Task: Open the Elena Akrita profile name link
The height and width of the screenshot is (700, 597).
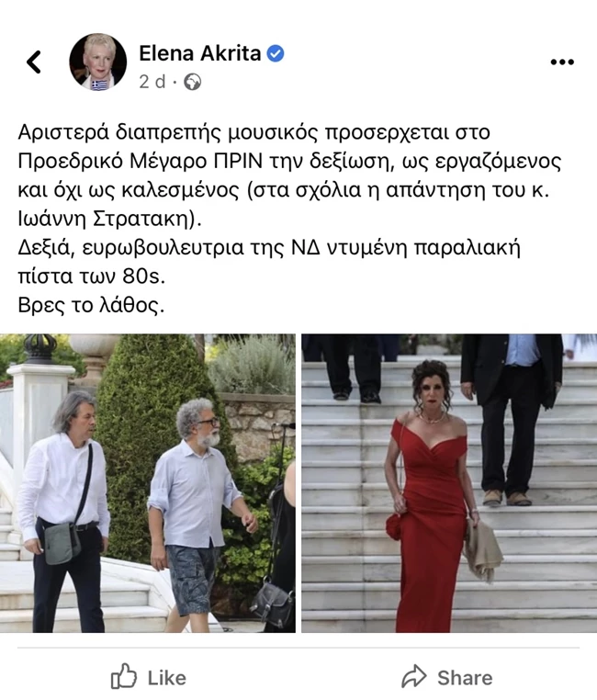Action: coord(199,53)
